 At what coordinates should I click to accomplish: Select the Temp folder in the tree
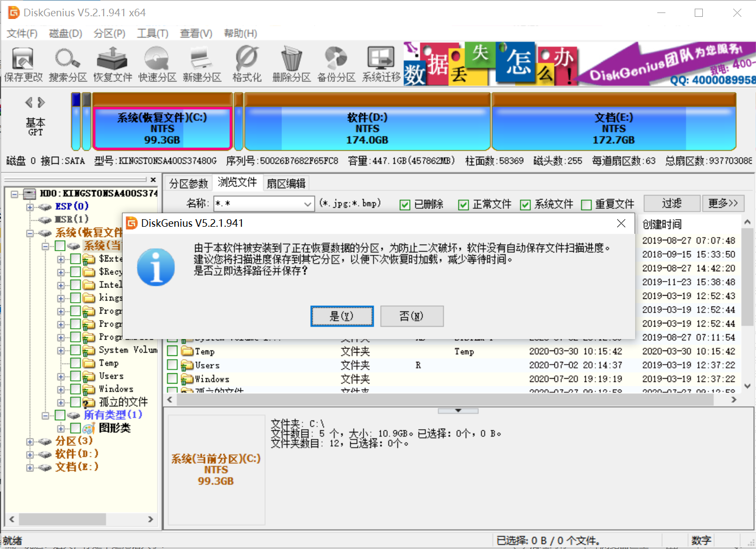coord(108,363)
